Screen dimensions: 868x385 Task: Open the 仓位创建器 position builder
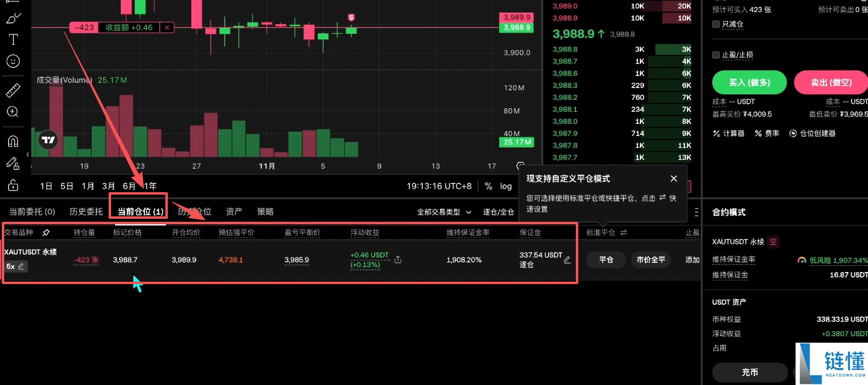click(x=818, y=134)
